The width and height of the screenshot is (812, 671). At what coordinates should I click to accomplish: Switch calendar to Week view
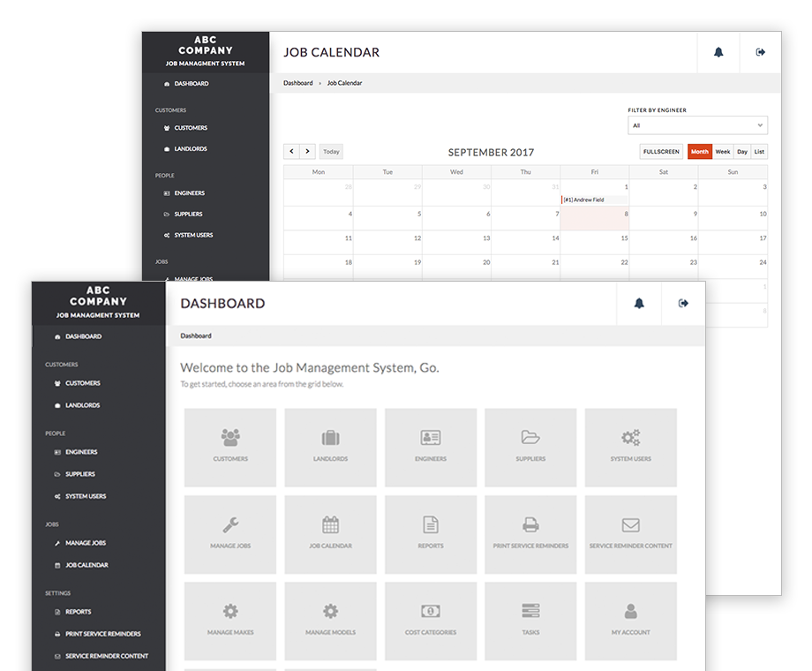(x=723, y=151)
